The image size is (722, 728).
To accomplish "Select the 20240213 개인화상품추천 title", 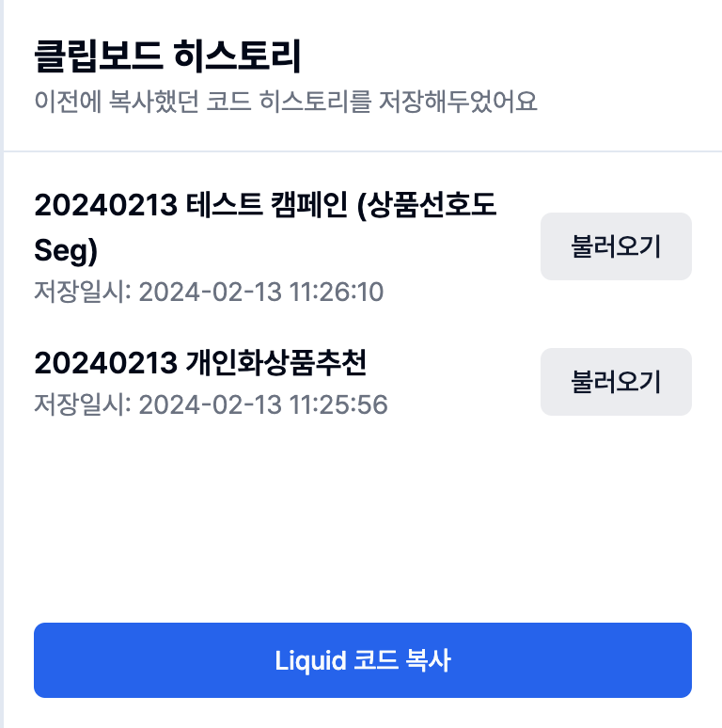I will [x=199, y=362].
